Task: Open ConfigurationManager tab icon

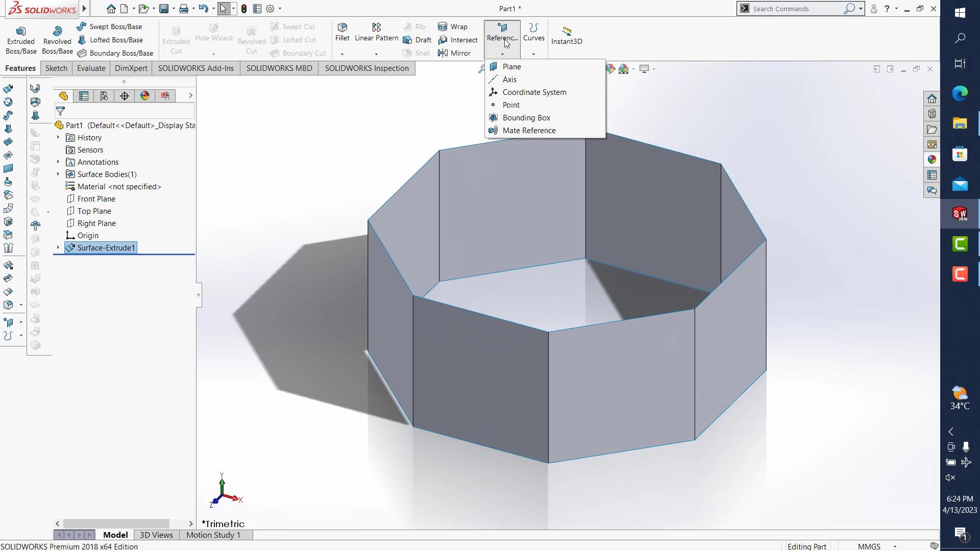Action: (x=104, y=96)
